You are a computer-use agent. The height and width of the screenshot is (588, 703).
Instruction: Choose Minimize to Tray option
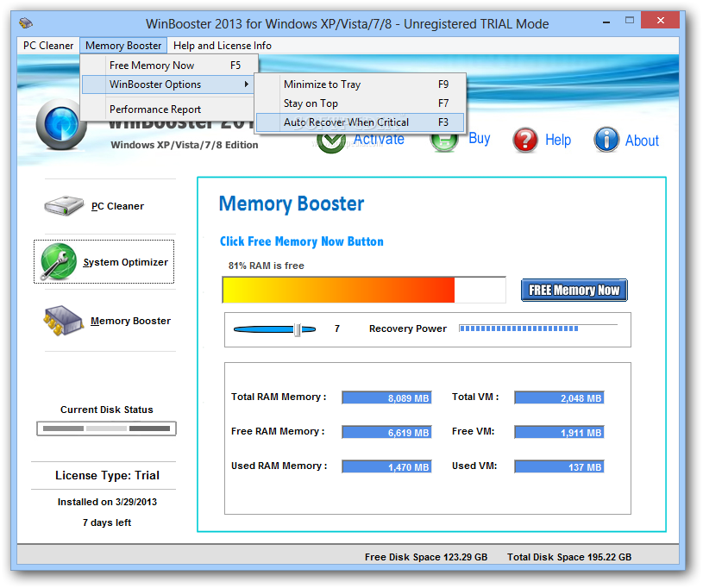pyautogui.click(x=360, y=84)
